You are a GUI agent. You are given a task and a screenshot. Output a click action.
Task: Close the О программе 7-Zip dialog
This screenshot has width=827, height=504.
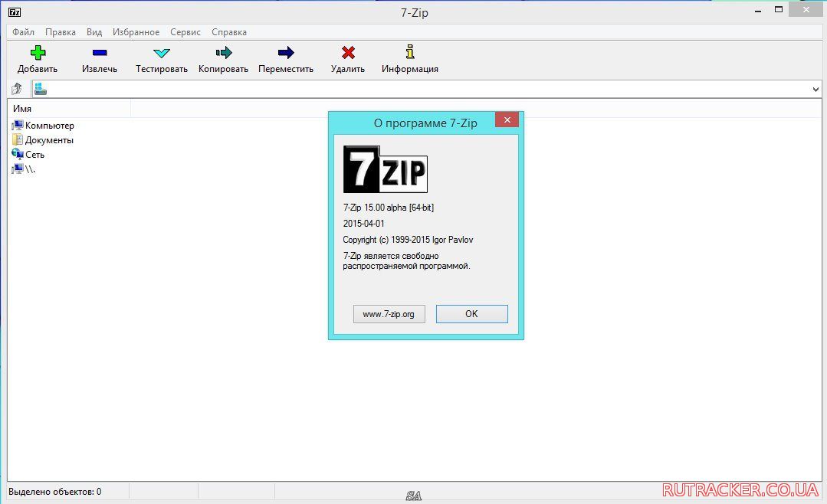click(507, 119)
